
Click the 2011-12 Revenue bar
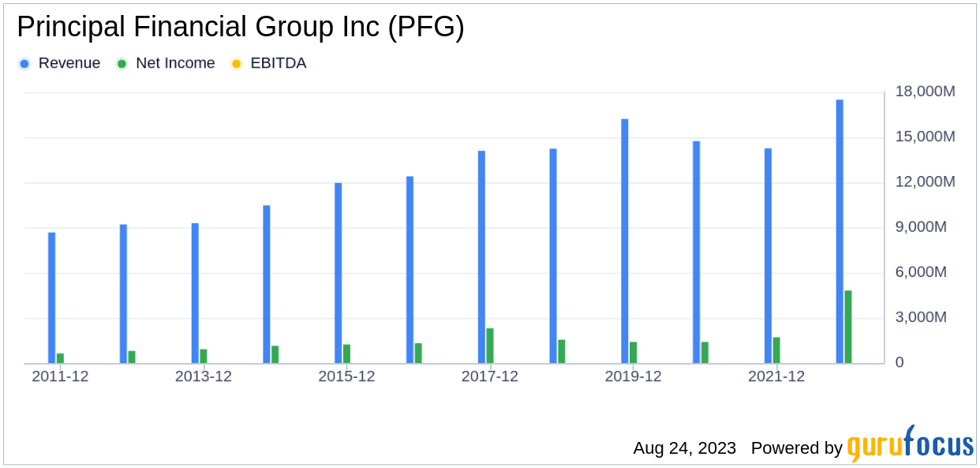[x=51, y=298]
